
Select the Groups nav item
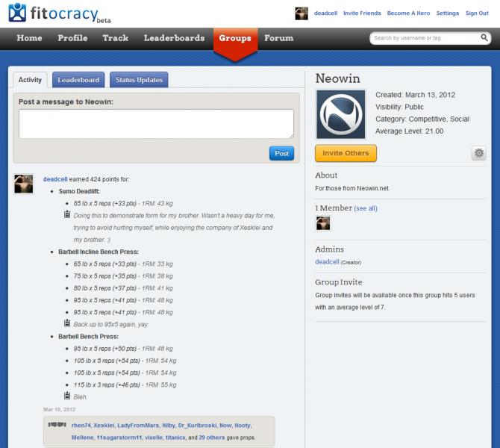[x=235, y=38]
